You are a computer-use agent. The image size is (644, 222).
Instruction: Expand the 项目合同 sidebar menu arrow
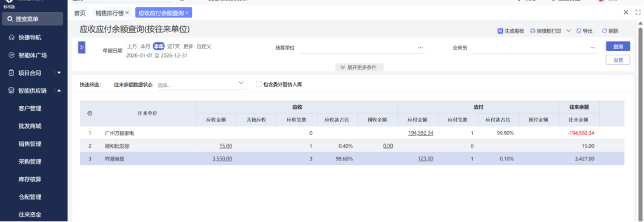click(59, 73)
